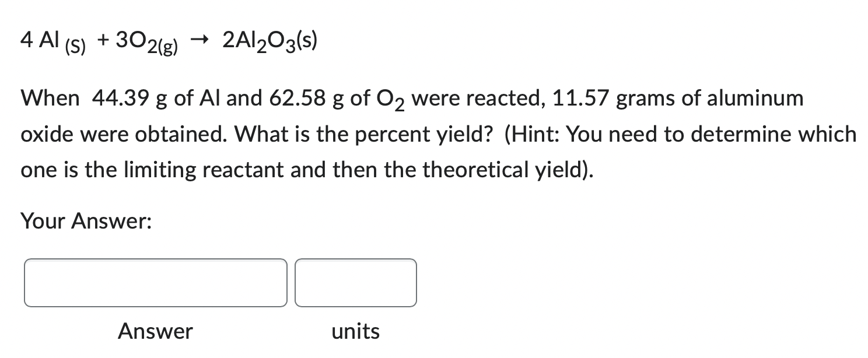Click the '2Al2O3(s)' product text
The width and height of the screenshot is (868, 358).
click(x=269, y=41)
